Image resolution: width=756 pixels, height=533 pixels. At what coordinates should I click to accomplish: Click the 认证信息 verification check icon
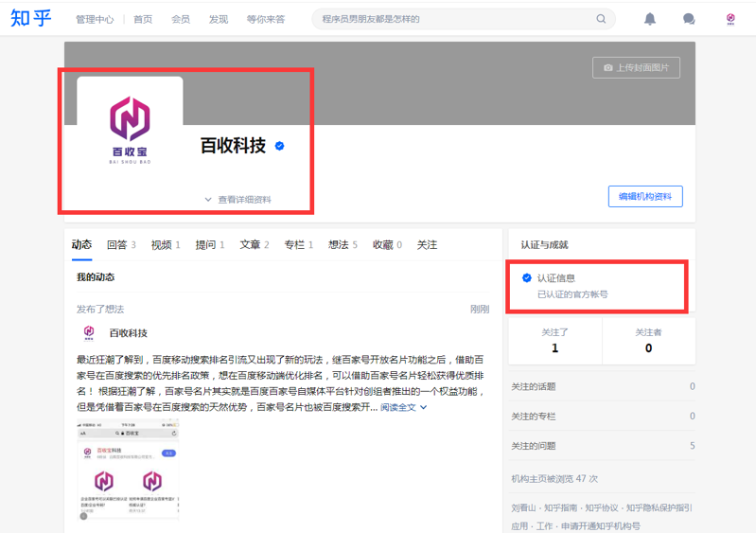click(x=527, y=277)
